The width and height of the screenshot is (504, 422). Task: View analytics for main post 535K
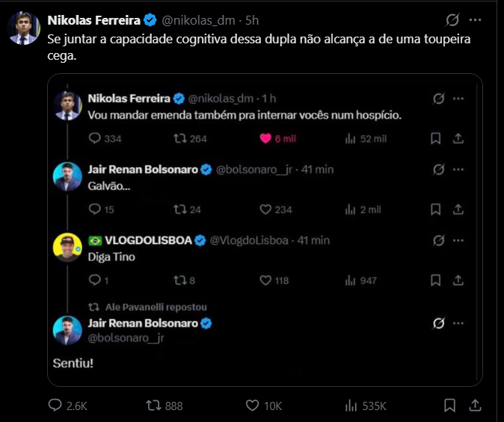[351, 405]
